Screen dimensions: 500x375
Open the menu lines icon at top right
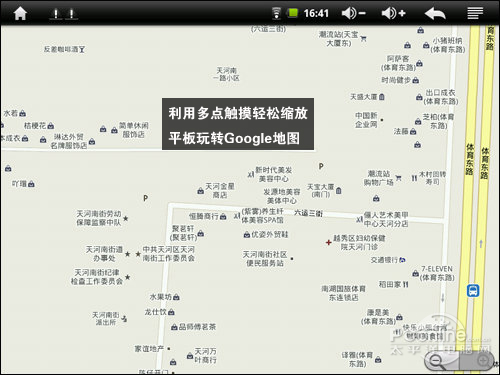coord(475,13)
